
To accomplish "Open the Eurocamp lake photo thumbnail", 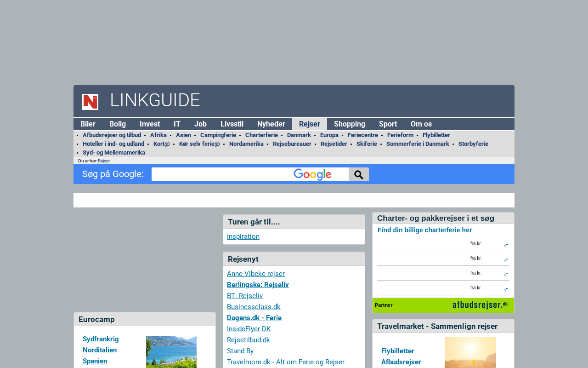I will point(171,352).
